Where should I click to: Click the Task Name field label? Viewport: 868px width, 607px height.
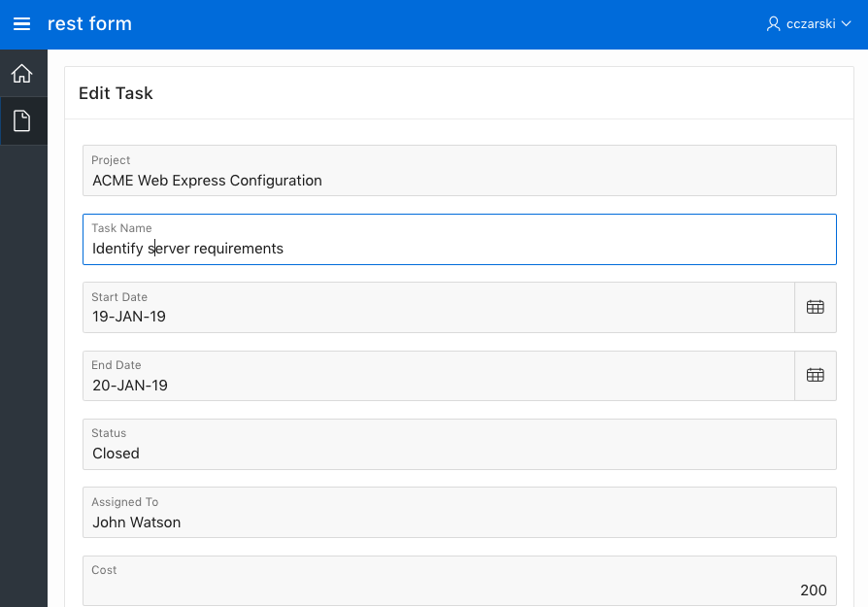pos(121,228)
